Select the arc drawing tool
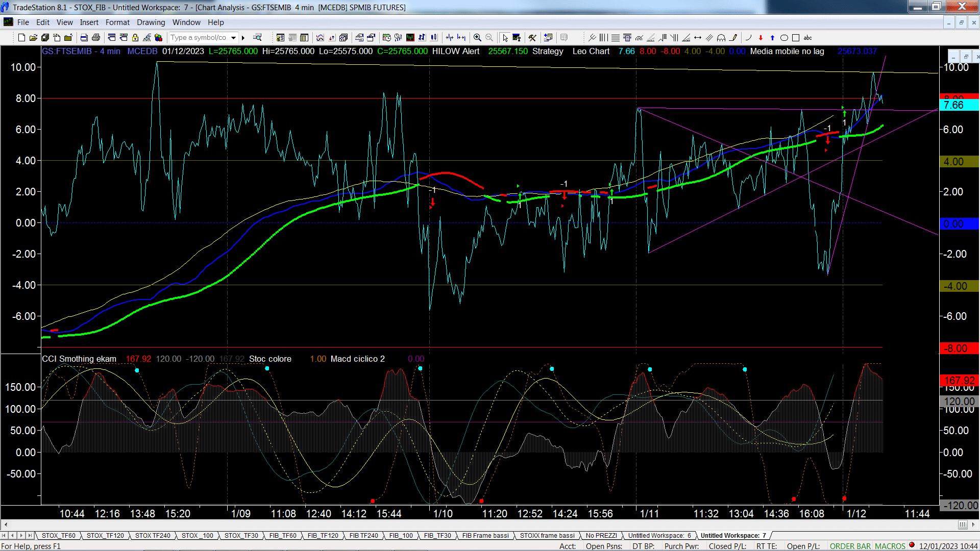 tap(748, 38)
